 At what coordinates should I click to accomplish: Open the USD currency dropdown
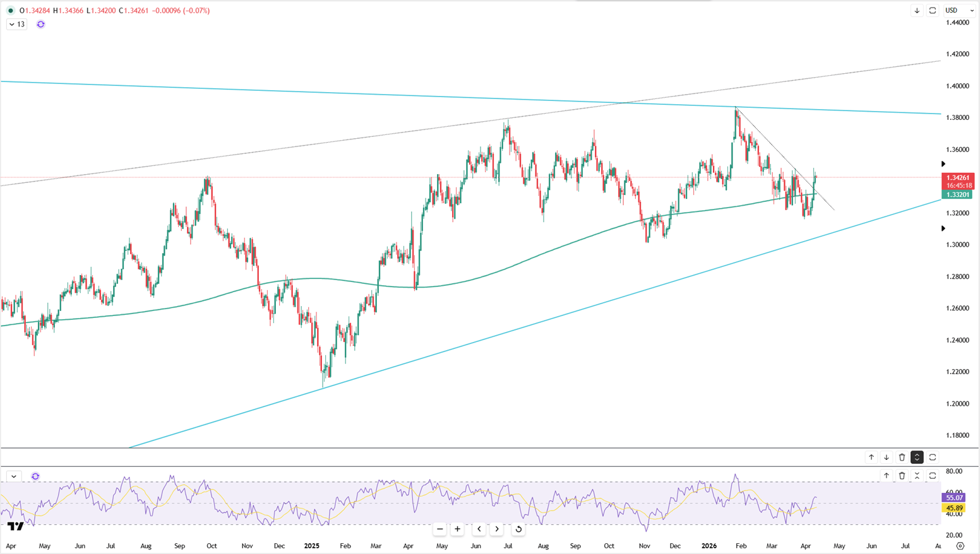click(959, 10)
